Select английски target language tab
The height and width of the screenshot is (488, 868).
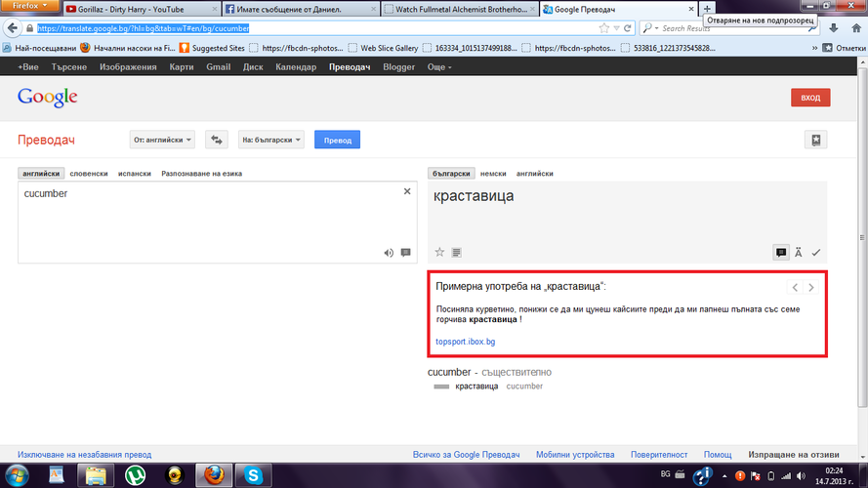[535, 173]
